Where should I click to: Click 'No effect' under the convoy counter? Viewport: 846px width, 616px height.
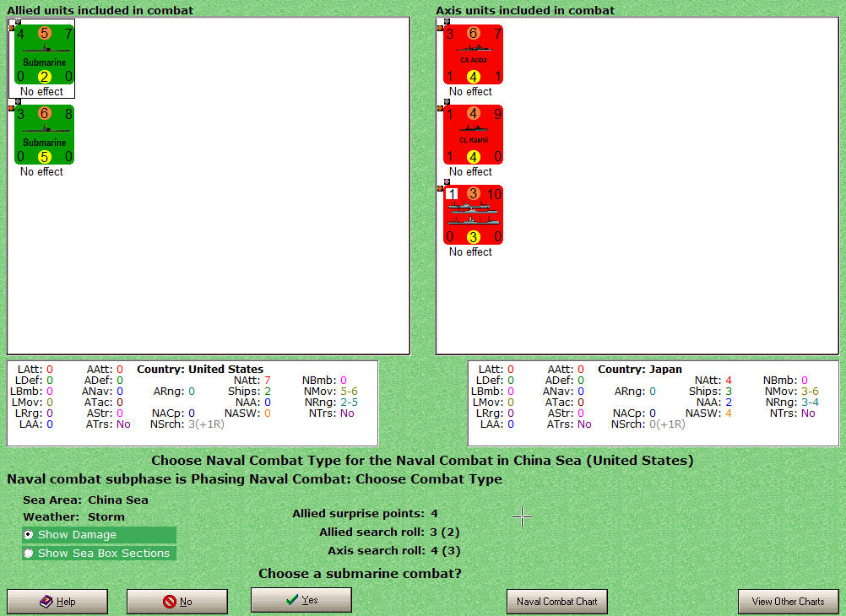tap(470, 252)
